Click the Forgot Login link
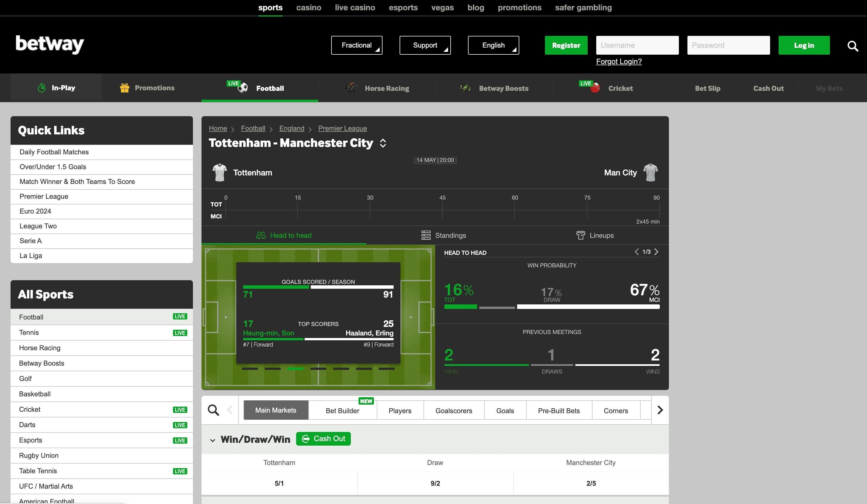 coord(619,62)
